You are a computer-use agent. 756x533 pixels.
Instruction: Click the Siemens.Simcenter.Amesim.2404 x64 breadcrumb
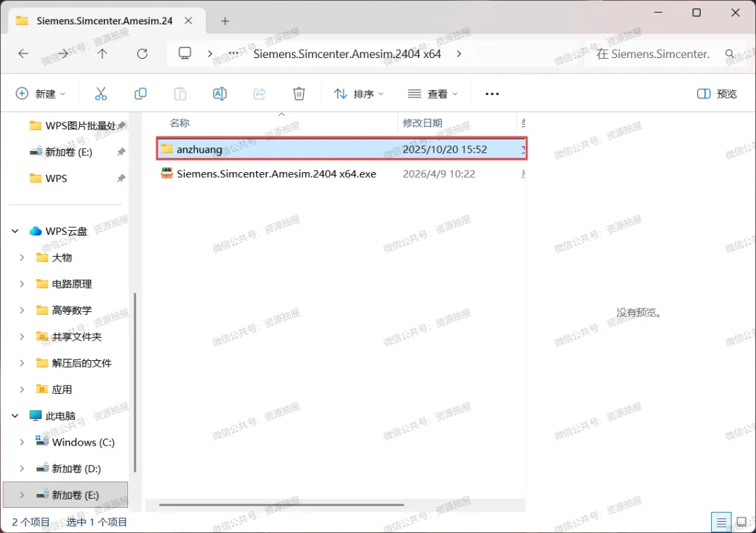pyautogui.click(x=347, y=54)
